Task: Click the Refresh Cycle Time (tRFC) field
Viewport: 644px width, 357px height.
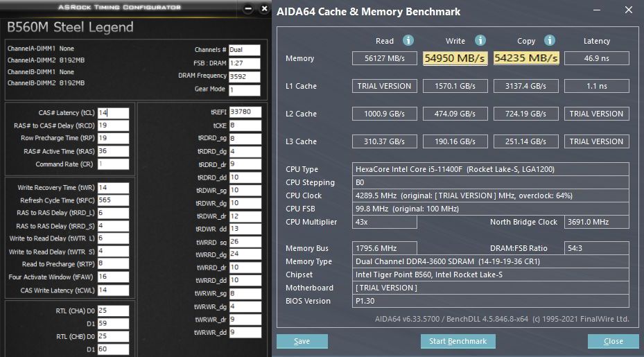Action: pyautogui.click(x=113, y=200)
